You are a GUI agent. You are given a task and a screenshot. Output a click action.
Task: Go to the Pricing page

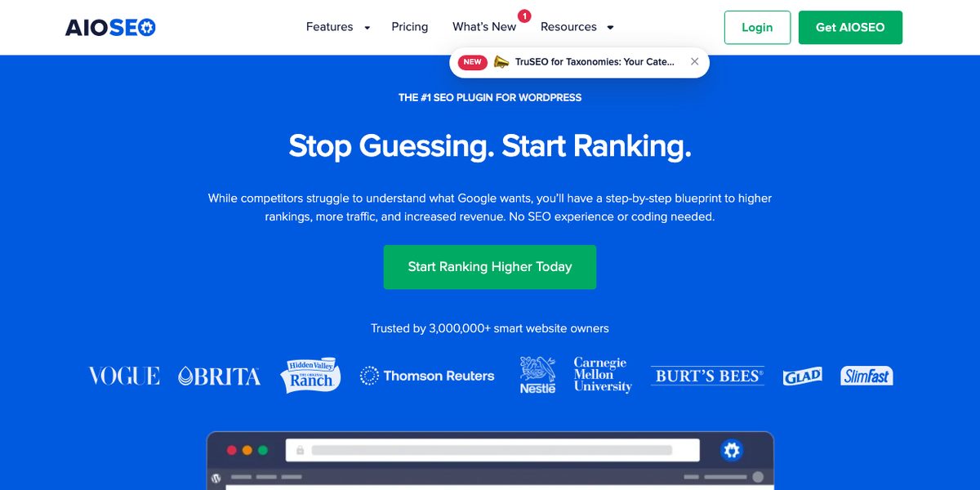click(410, 27)
